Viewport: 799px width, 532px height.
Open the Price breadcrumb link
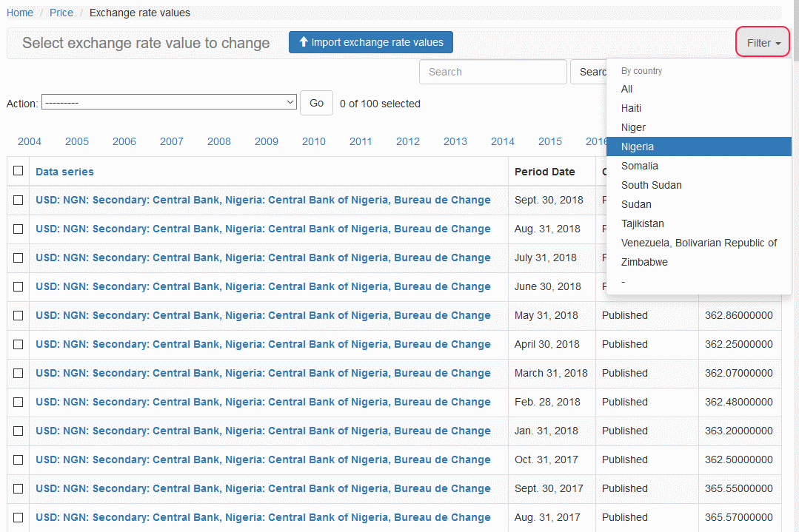coord(61,13)
